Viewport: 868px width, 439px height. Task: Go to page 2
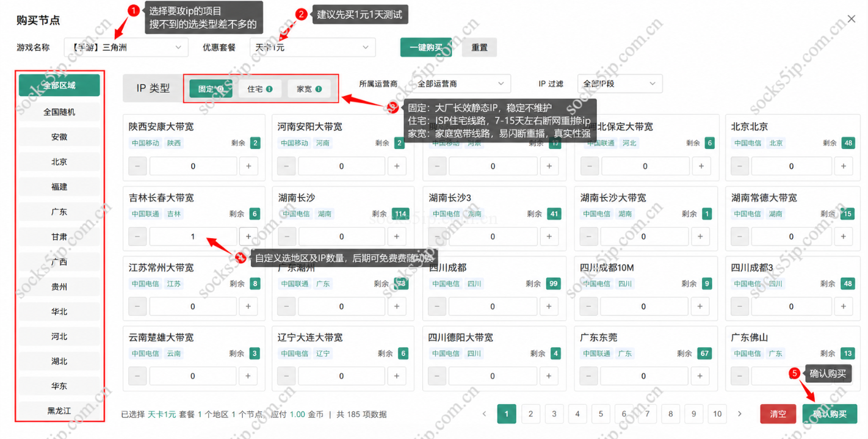coord(530,414)
